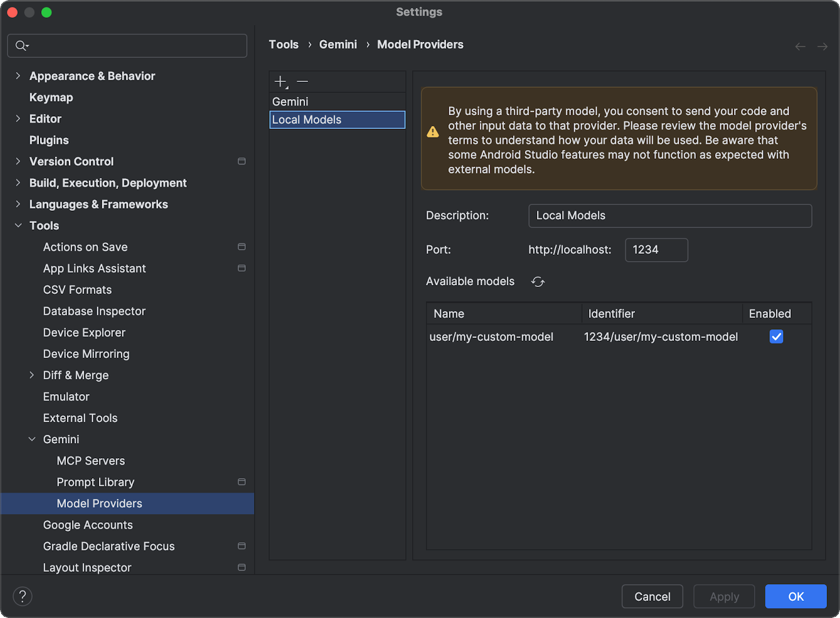
Task: Open the Prompt Library settings page
Action: pyautogui.click(x=95, y=482)
